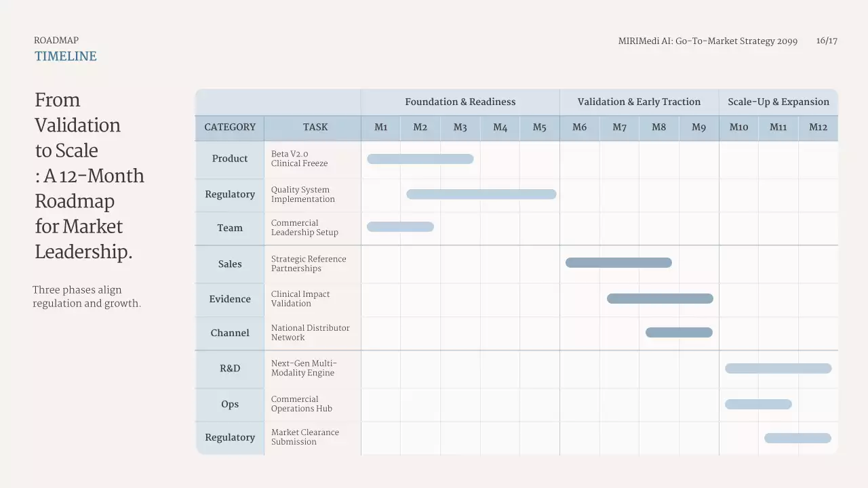Image resolution: width=868 pixels, height=488 pixels.
Task: Click the Commercial Leadership Setup bar
Action: [x=400, y=227]
